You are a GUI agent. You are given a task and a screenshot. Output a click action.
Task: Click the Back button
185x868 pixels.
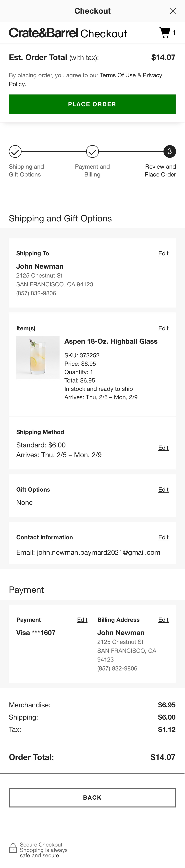click(x=92, y=798)
